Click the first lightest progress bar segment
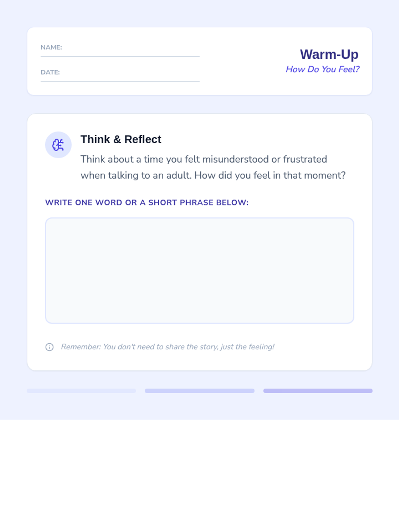 [81, 391]
